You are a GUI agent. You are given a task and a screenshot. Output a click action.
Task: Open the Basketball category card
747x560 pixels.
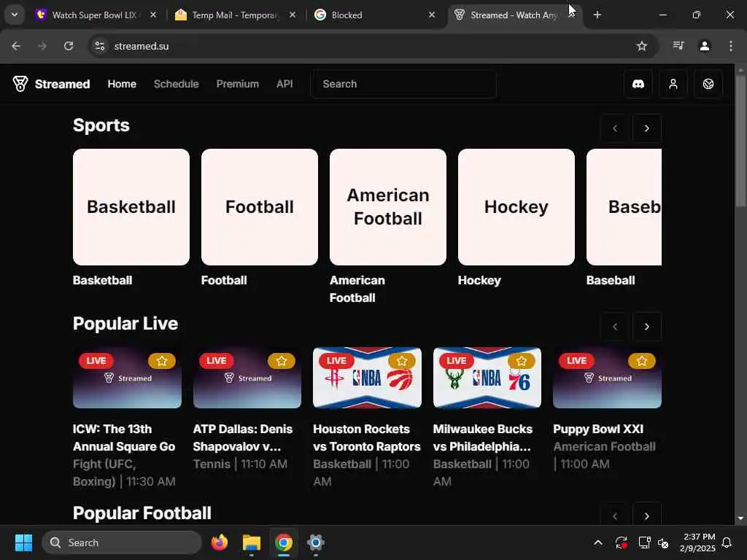tap(131, 207)
